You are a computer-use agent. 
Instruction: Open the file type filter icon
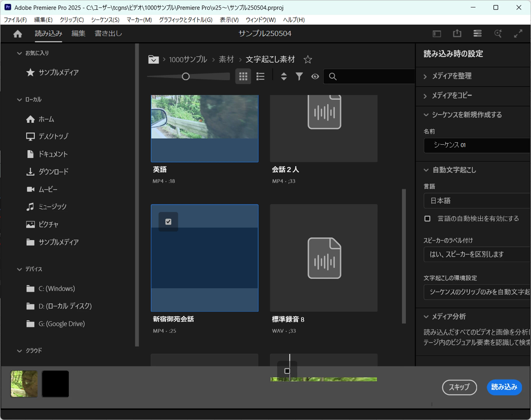299,76
